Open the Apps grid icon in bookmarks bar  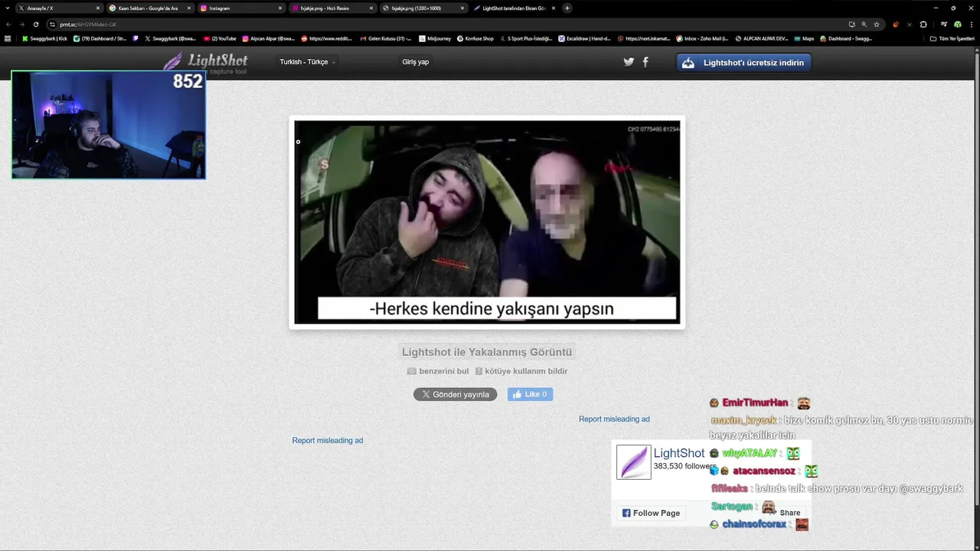(x=8, y=38)
